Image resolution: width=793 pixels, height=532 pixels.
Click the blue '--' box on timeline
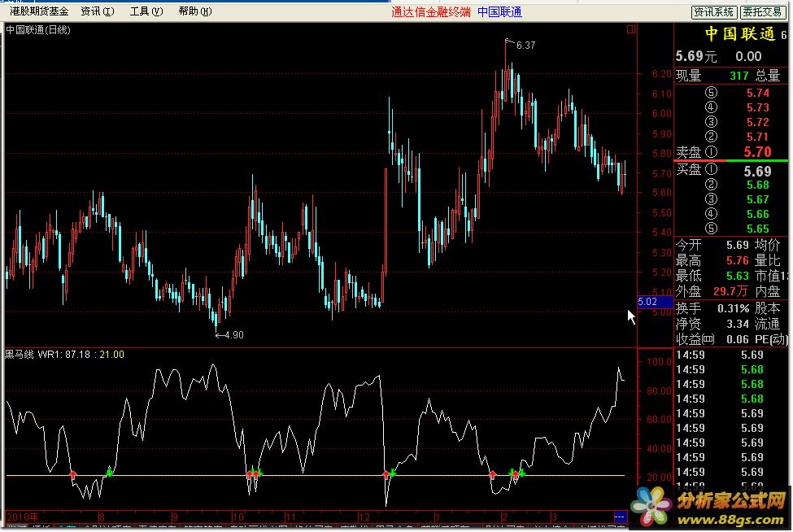click(620, 517)
